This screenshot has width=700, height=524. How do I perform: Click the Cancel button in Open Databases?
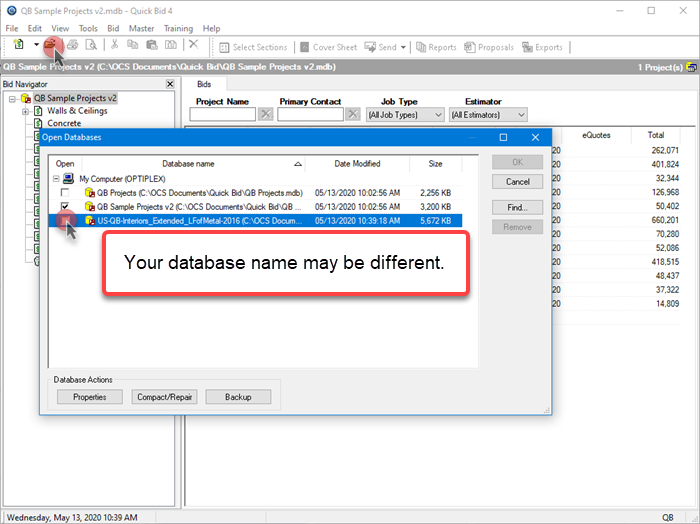517,182
